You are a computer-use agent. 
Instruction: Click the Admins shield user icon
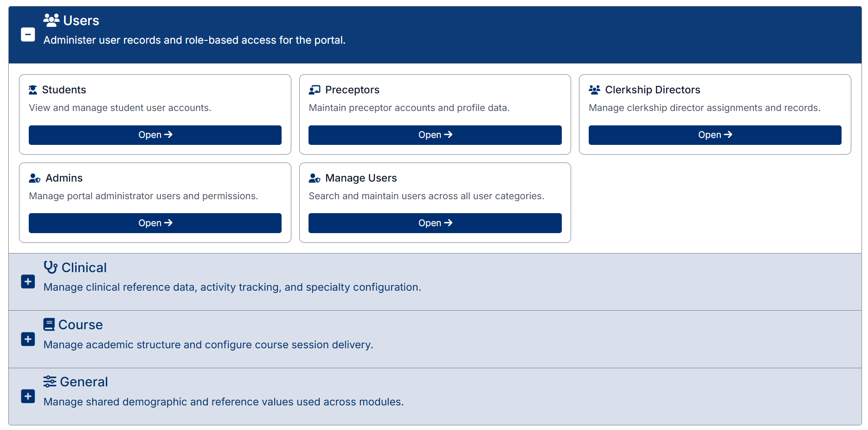(35, 178)
